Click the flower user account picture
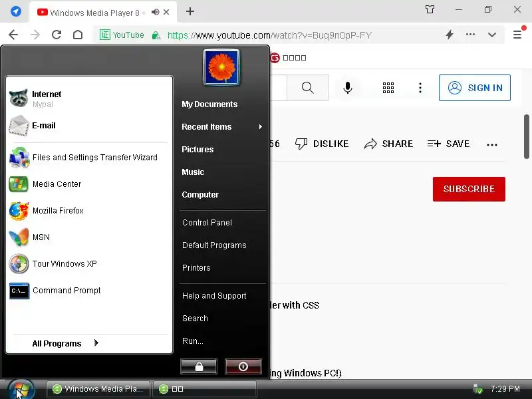The height and width of the screenshot is (399, 532). pyautogui.click(x=221, y=67)
